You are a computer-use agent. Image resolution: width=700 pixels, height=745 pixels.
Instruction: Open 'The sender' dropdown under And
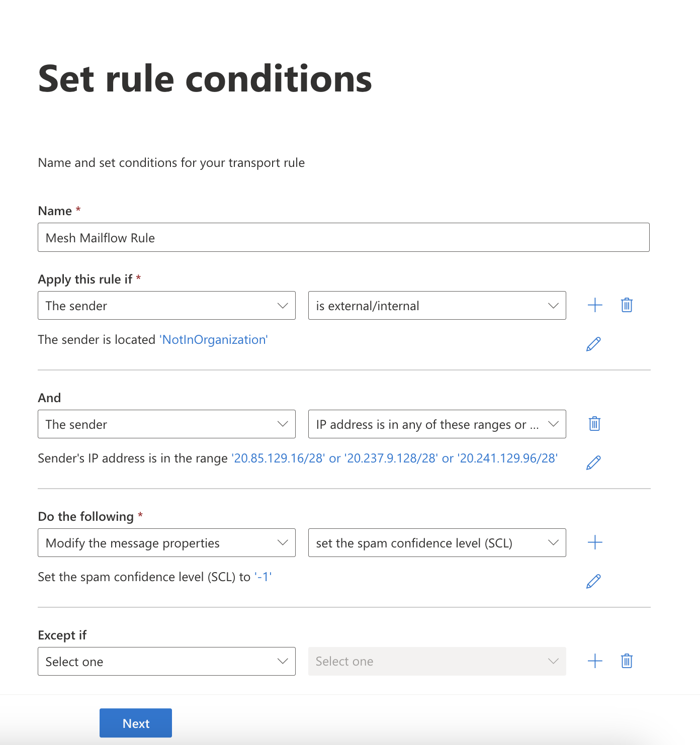[166, 424]
